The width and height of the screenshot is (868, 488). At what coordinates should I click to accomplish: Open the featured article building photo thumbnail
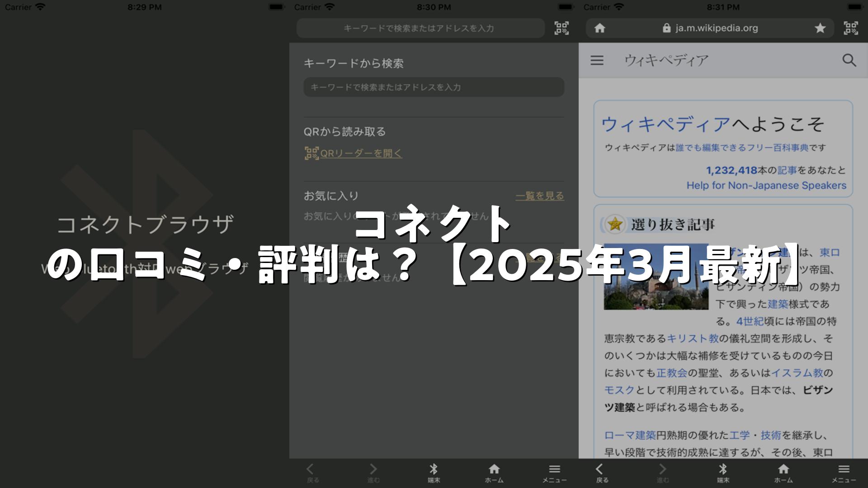point(656,277)
